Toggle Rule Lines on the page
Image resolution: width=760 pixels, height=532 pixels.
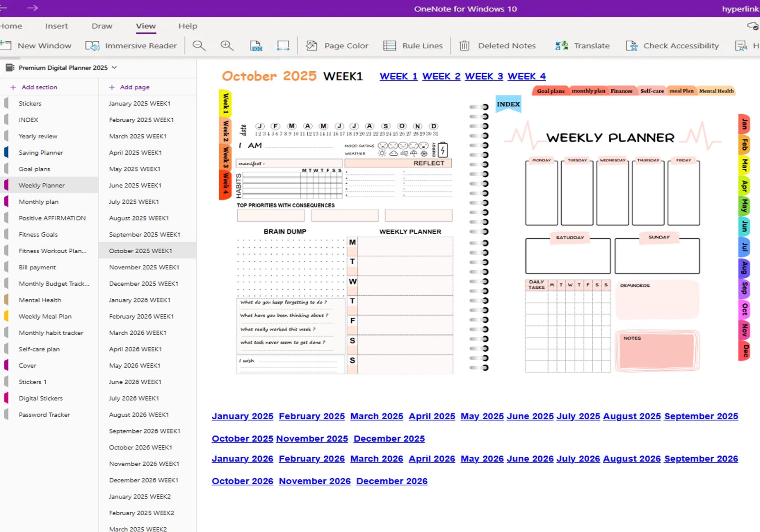coord(413,45)
